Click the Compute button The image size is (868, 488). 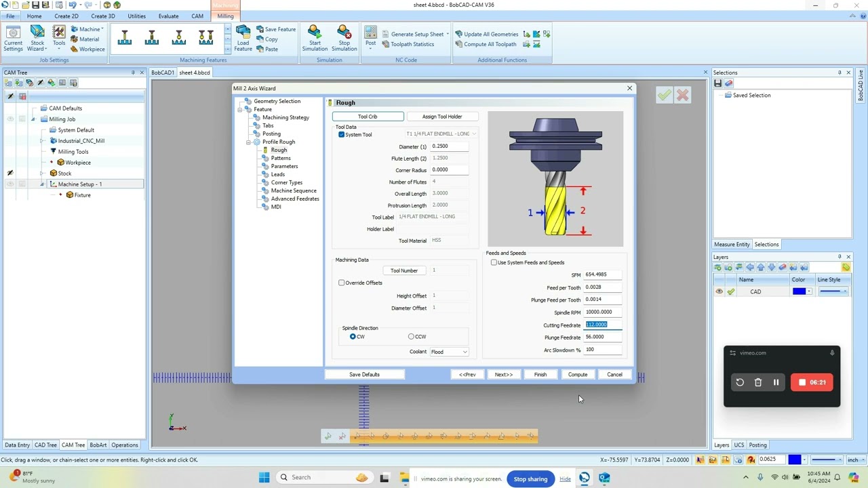[x=578, y=374]
